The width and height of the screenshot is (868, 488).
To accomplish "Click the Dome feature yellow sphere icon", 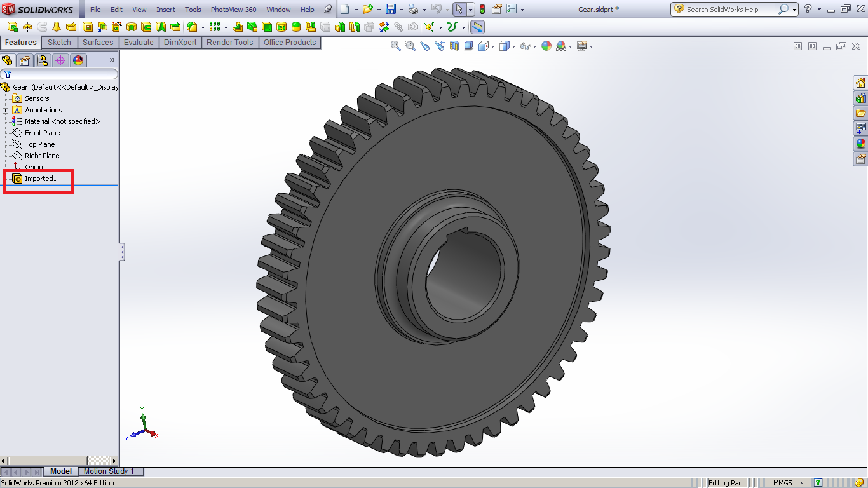I will tap(296, 27).
